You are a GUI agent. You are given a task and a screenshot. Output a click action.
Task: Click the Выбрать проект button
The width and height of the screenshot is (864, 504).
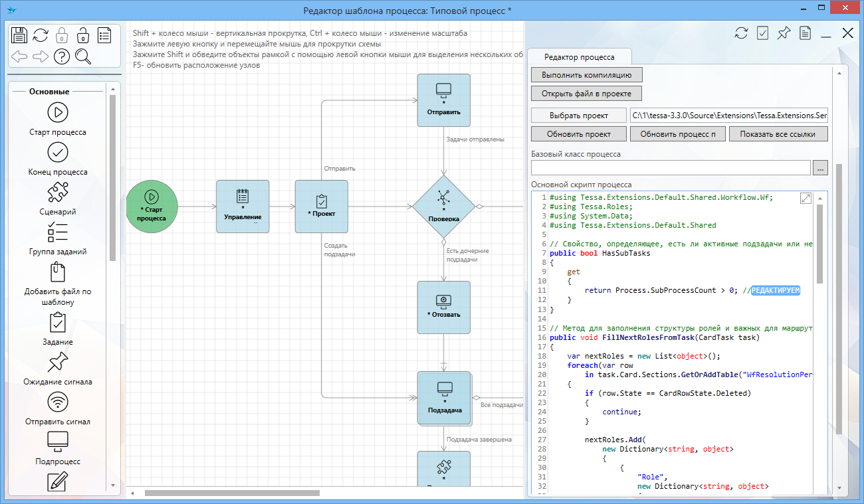tap(579, 116)
